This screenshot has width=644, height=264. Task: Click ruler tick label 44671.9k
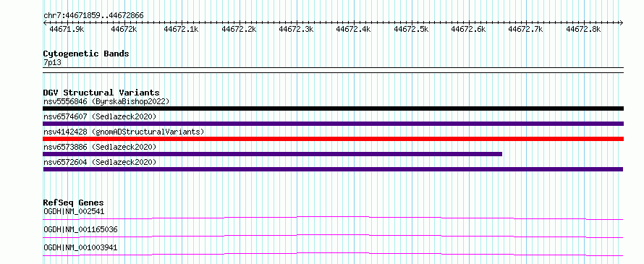pyautogui.click(x=67, y=29)
